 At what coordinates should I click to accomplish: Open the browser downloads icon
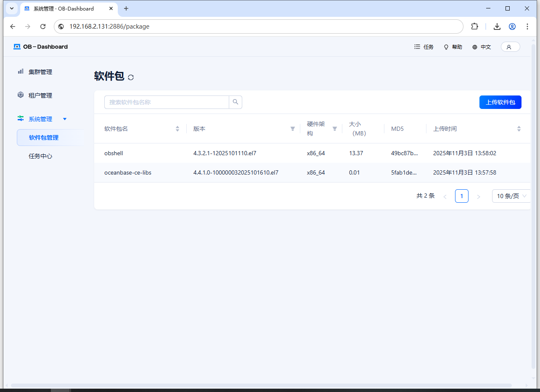tap(497, 26)
